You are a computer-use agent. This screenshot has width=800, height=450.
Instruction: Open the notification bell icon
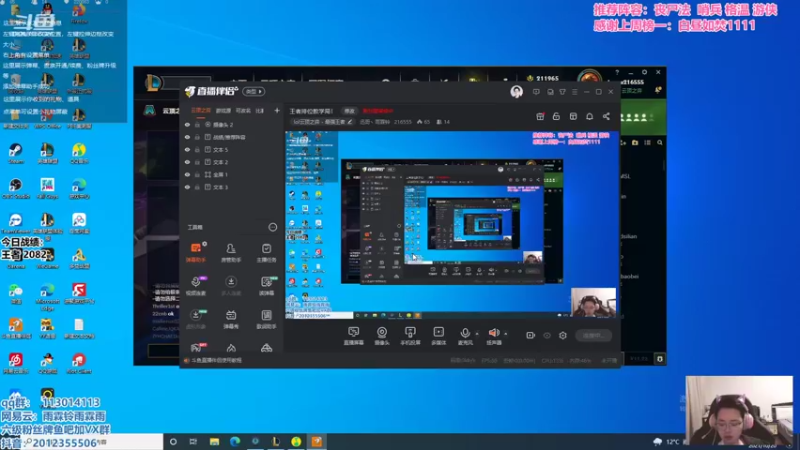[589, 116]
